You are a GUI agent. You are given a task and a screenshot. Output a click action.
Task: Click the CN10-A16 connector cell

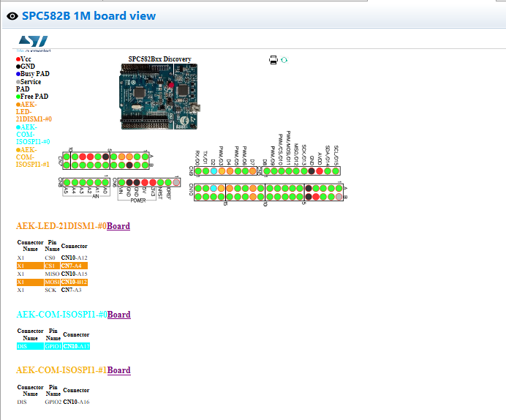[x=76, y=402]
